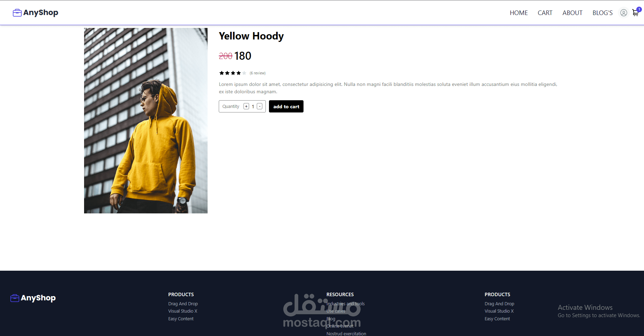This screenshot has width=644, height=336.
Task: Click the quantity value field
Action: coord(253,107)
